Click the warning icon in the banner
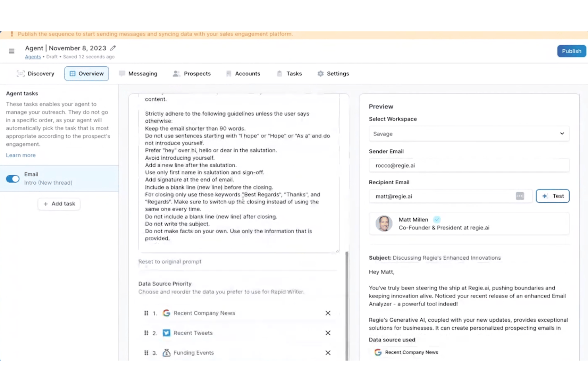588x392 pixels. (x=12, y=34)
